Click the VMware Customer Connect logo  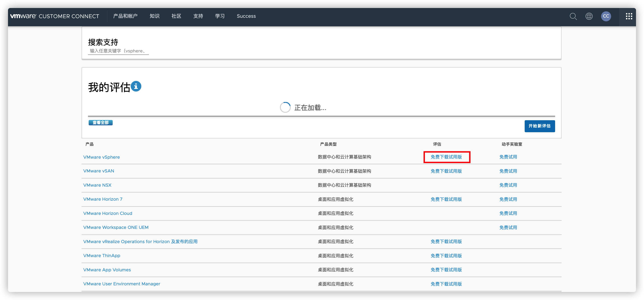54,16
